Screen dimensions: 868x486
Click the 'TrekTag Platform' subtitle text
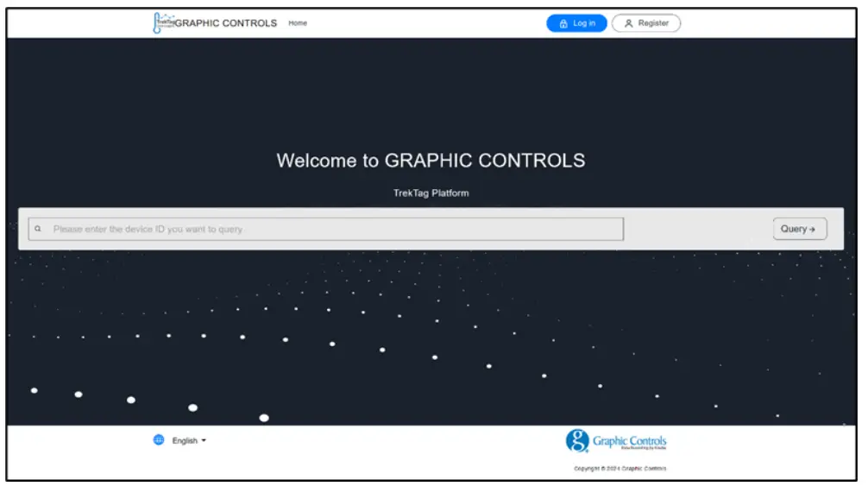pos(431,193)
